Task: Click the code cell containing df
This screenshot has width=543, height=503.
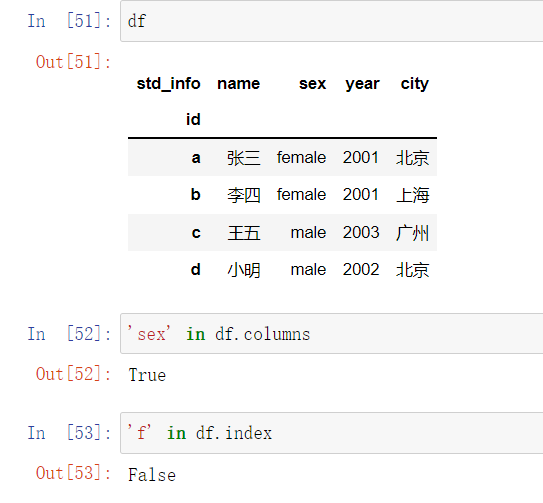Action: click(x=331, y=21)
